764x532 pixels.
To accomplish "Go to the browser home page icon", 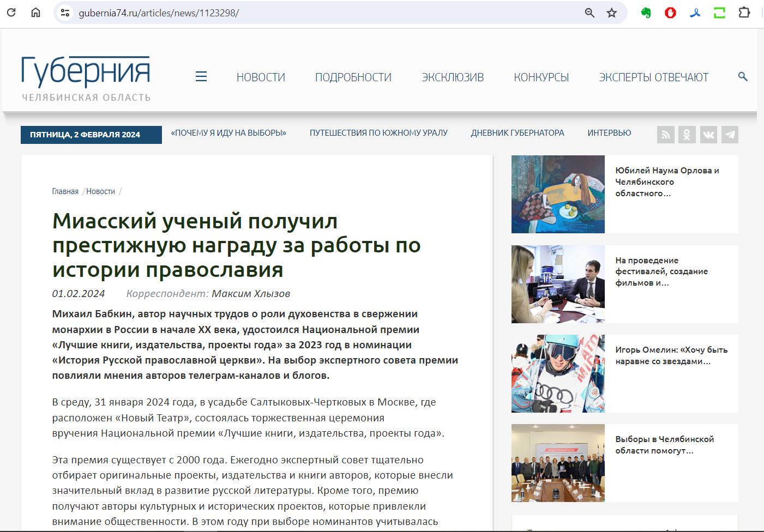I will [35, 12].
